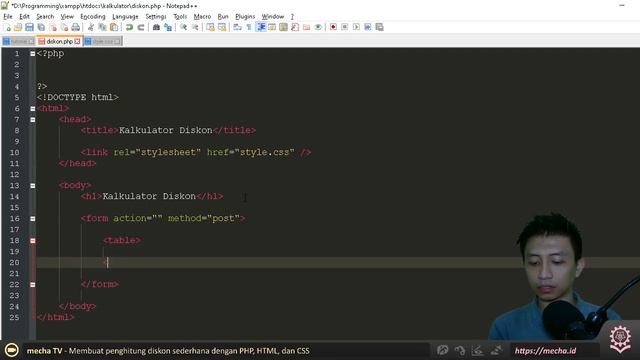Screen dimensions: 640x360
Task: Toggle show all characters pilcrow icon
Action: pyautogui.click(x=249, y=27)
